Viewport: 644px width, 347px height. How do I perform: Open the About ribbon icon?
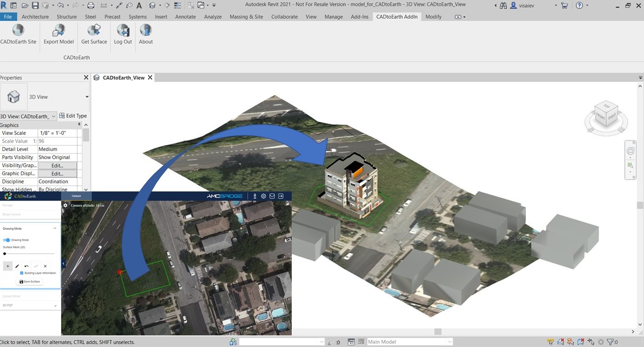click(146, 30)
